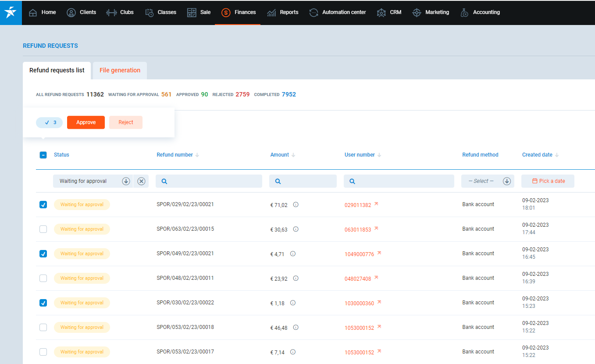The width and height of the screenshot is (595, 364).
Task: Click info icon beside € 46,48 amount
Action: click(296, 327)
